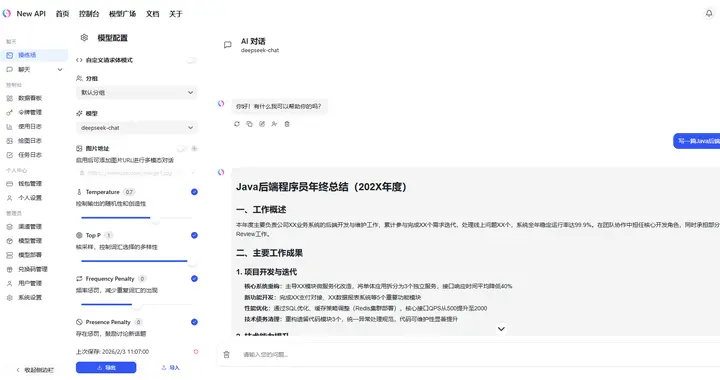Click the disabled image URL input field
The image size is (720, 380).
(x=137, y=173)
